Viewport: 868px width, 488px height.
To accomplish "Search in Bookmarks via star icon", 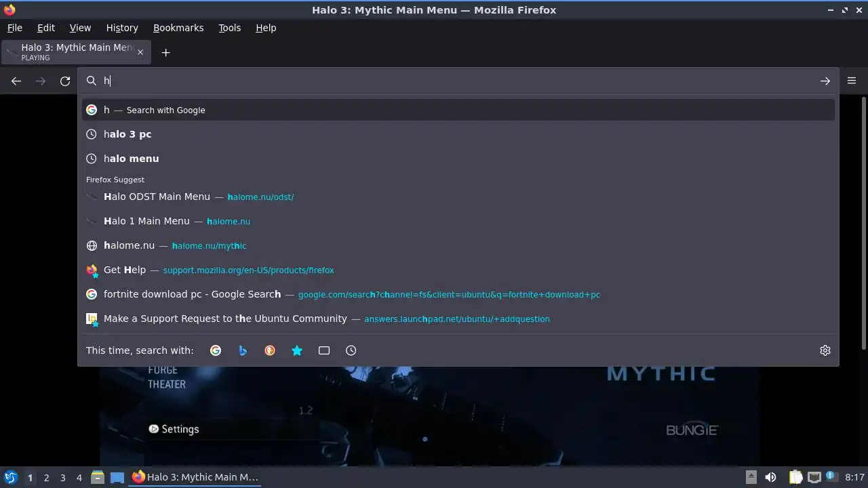I will [x=297, y=350].
